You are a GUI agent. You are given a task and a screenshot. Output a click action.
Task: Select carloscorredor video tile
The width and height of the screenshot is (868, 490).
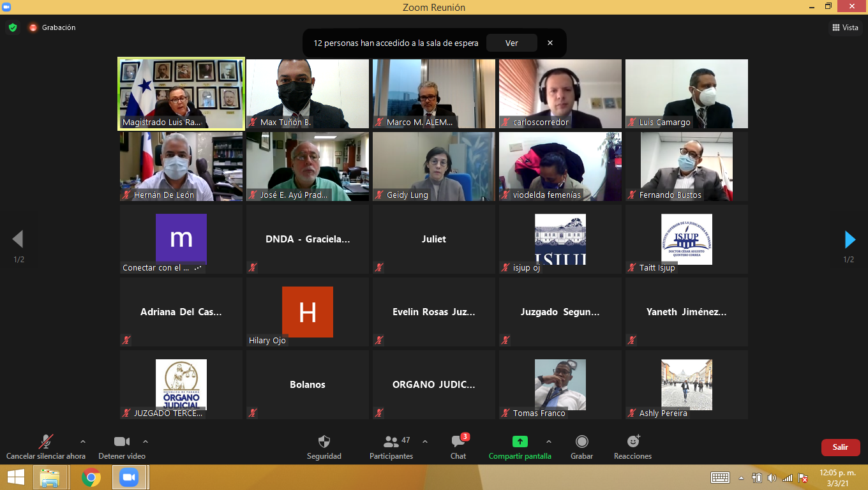click(x=560, y=94)
